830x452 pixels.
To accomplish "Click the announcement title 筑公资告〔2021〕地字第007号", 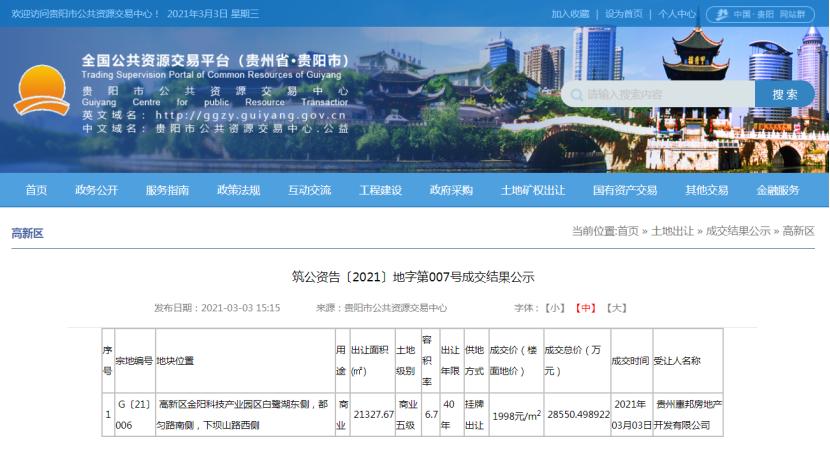I will point(413,277).
